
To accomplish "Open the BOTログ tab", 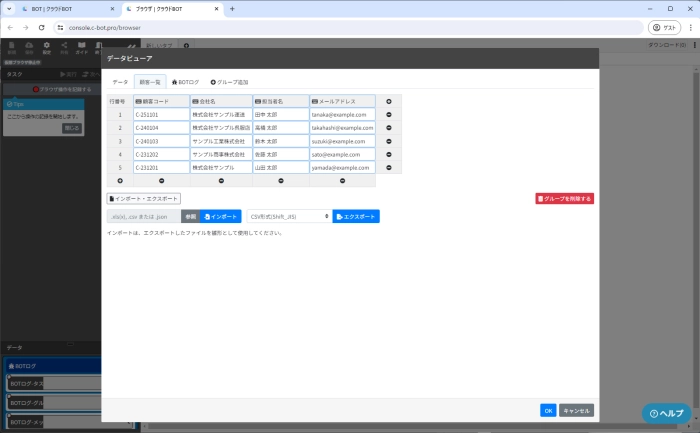I will tap(186, 82).
